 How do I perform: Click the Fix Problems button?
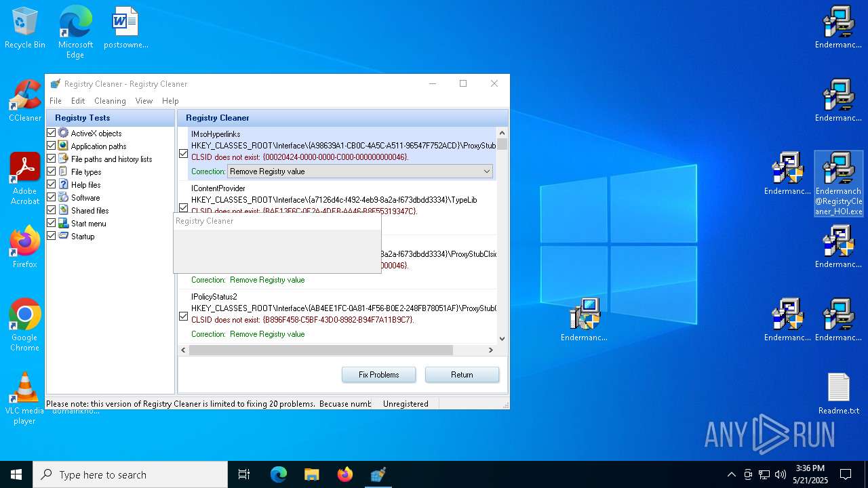coord(378,375)
